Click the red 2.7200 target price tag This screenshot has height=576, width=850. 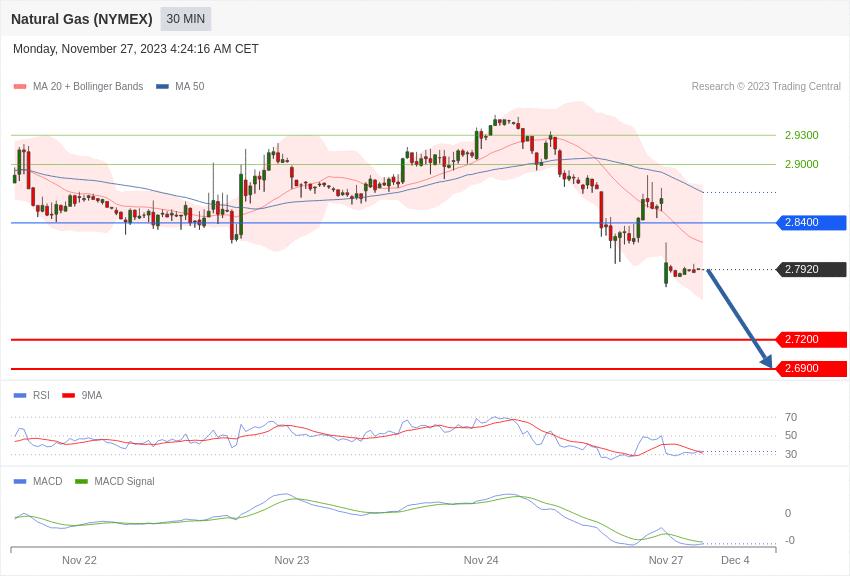pos(812,339)
